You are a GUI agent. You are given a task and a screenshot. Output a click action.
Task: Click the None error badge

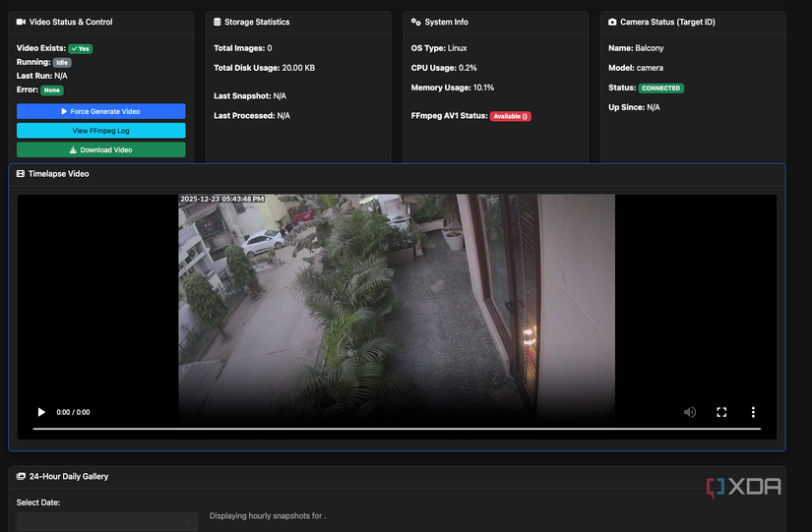(x=52, y=90)
